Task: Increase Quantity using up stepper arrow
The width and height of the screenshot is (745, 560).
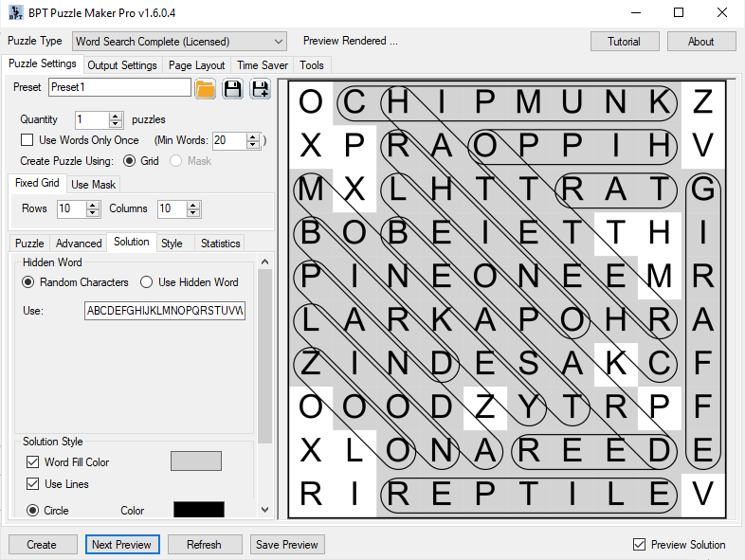Action: (x=116, y=116)
